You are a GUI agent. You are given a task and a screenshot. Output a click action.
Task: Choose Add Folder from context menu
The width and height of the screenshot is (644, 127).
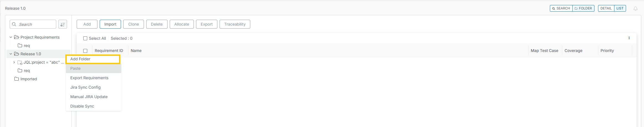(80, 59)
